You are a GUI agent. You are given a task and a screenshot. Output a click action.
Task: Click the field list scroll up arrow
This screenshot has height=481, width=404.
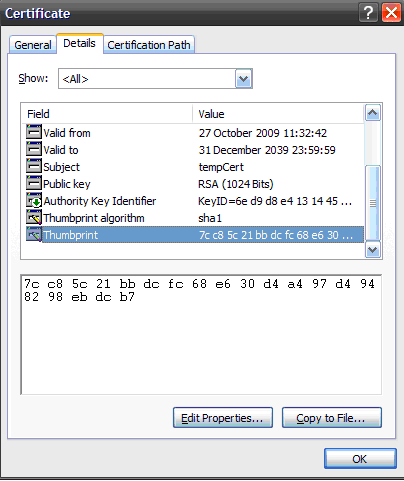coord(373,113)
